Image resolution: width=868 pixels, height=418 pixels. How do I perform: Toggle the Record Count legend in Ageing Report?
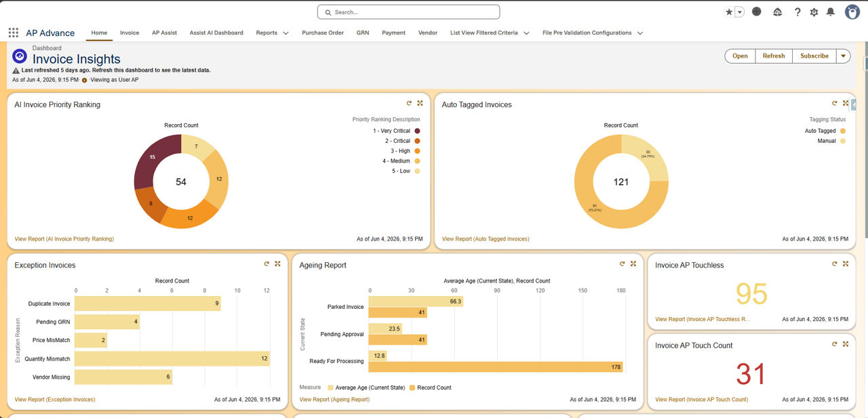[430, 388]
